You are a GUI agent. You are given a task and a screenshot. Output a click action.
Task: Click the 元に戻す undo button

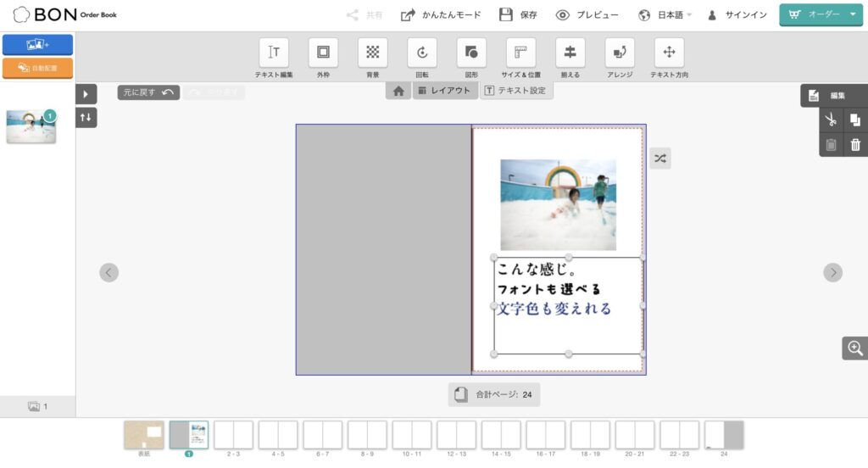tap(148, 92)
